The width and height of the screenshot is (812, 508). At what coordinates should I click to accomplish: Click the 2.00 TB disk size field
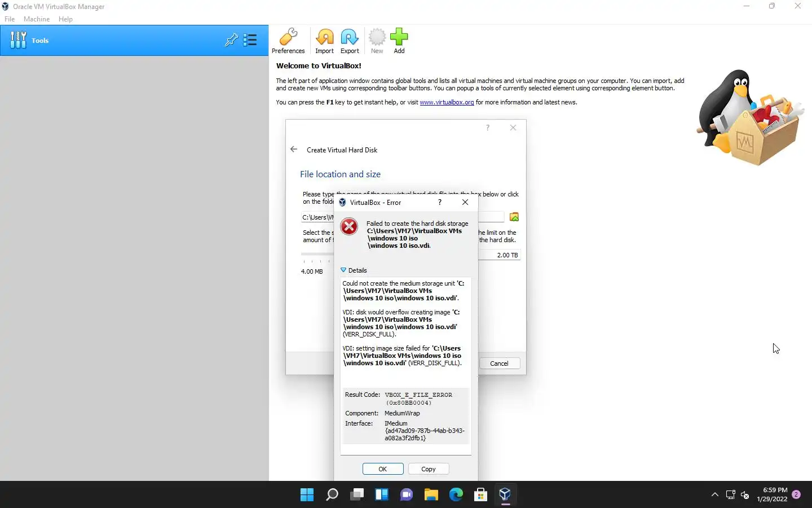click(499, 255)
